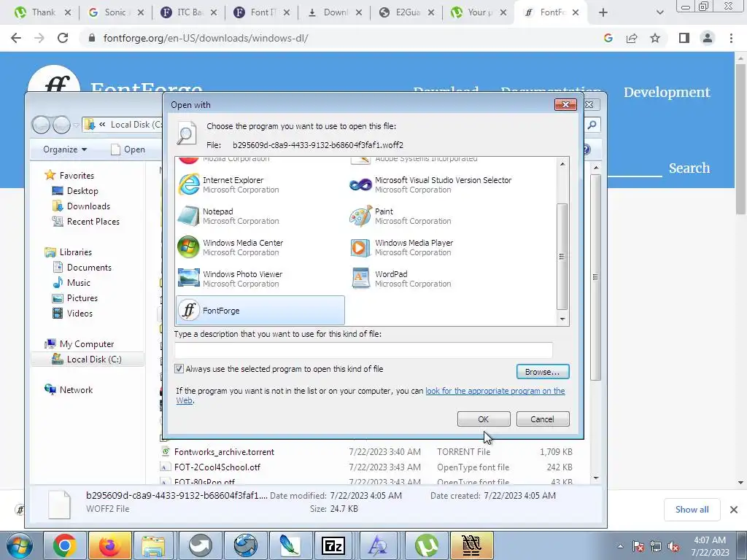Toggle the browser side panel icon
The height and width of the screenshot is (560, 747).
pyautogui.click(x=684, y=38)
